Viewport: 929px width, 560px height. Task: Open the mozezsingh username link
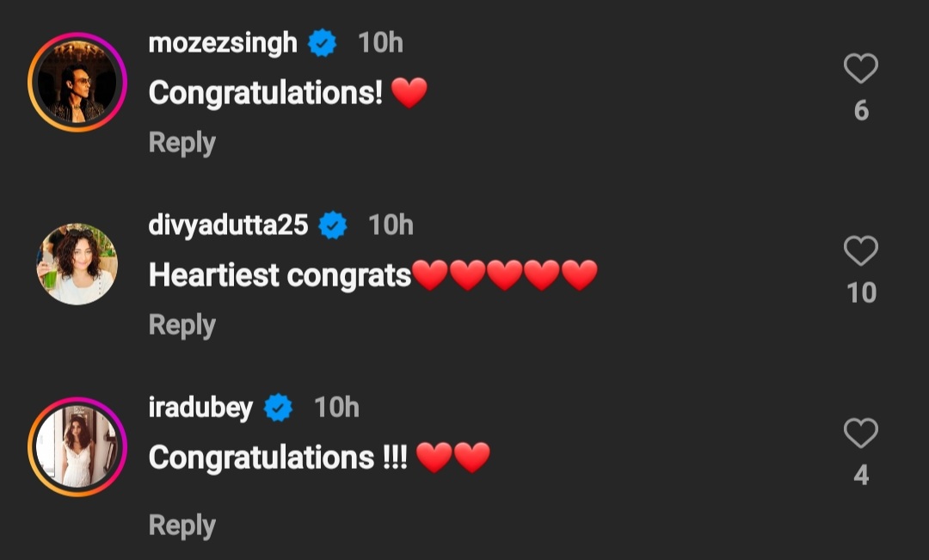tap(223, 43)
